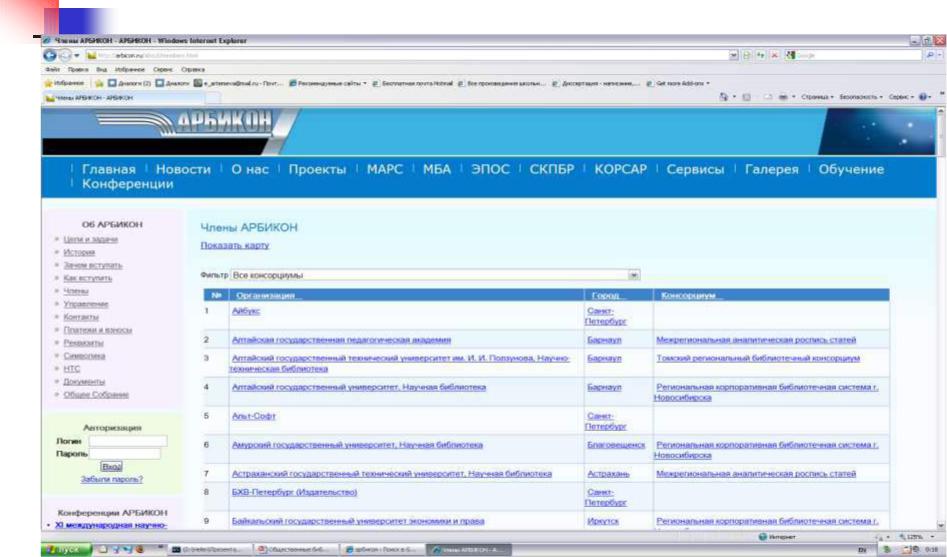Click the Print icon in IE command bar
Viewport: 947px width, 557px height.
pyautogui.click(x=783, y=97)
